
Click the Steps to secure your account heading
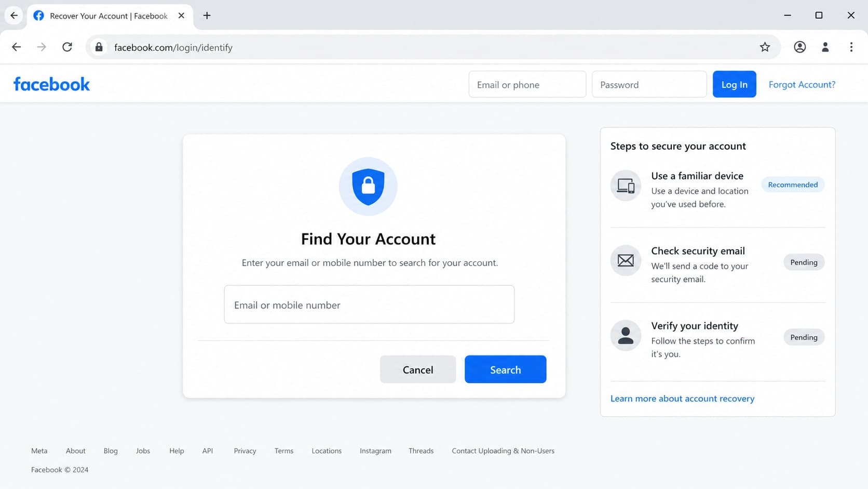(678, 146)
